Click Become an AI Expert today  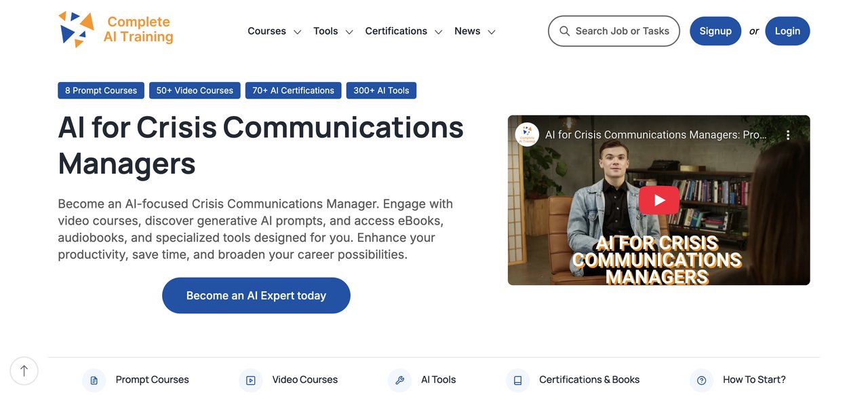point(256,295)
